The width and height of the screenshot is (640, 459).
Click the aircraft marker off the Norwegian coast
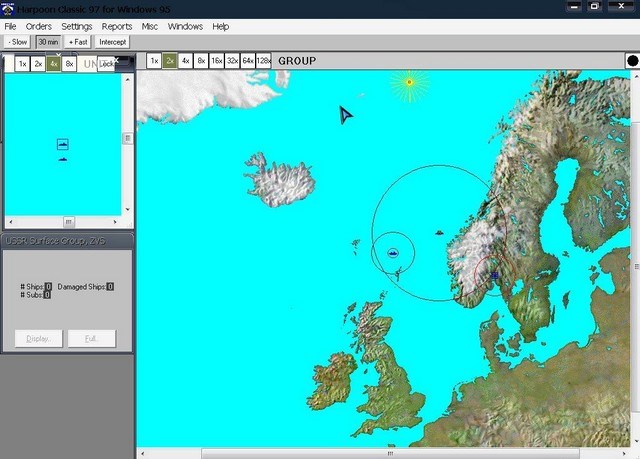click(x=440, y=232)
